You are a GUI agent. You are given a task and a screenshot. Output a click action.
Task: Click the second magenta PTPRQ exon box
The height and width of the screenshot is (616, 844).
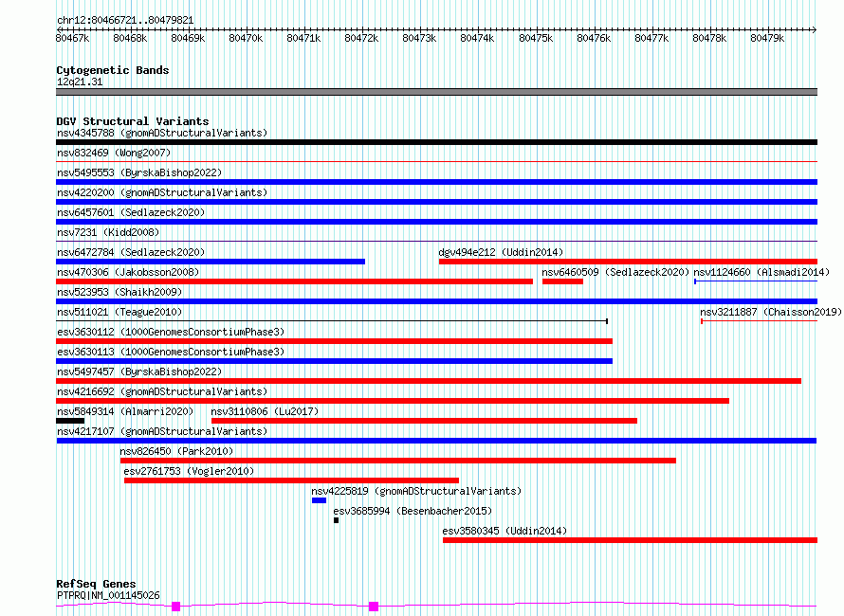point(374,607)
